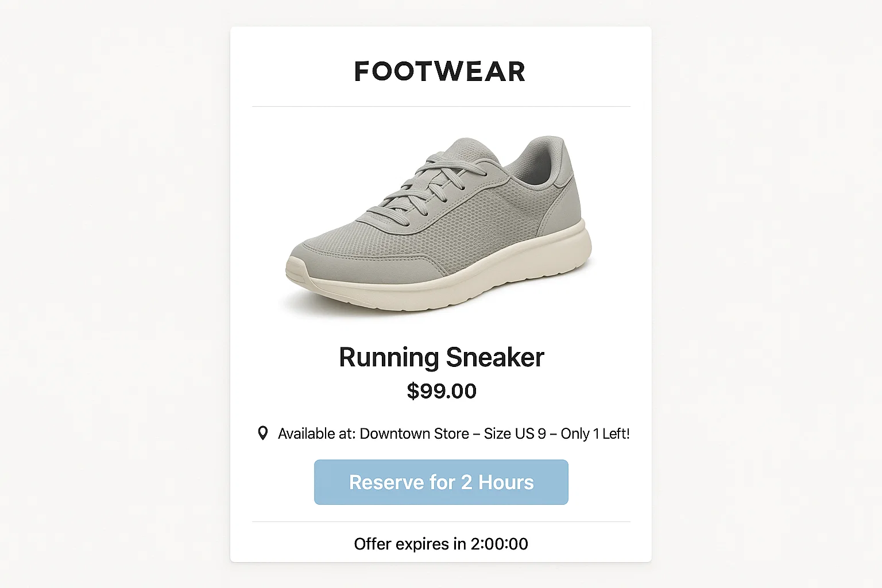882x588 pixels.
Task: Click the FOOTWEAR brand heading
Action: [440, 72]
